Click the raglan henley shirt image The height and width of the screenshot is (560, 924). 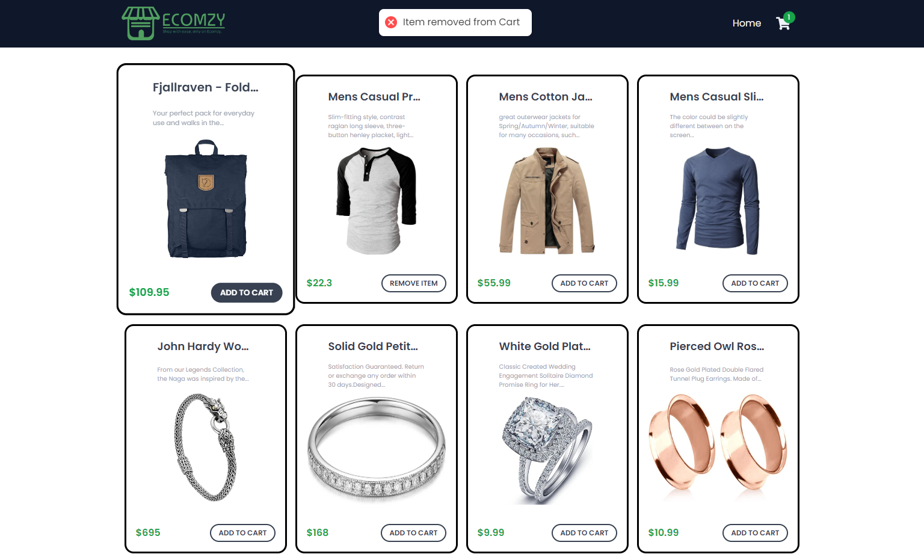click(x=377, y=201)
